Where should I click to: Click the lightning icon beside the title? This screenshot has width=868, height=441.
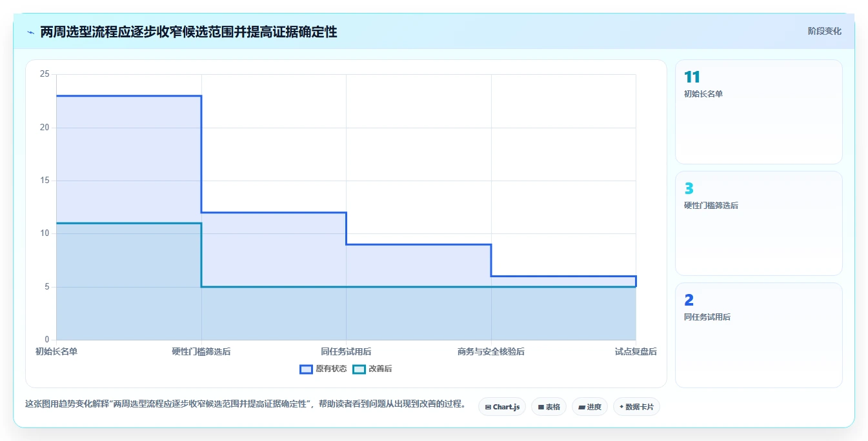point(31,32)
